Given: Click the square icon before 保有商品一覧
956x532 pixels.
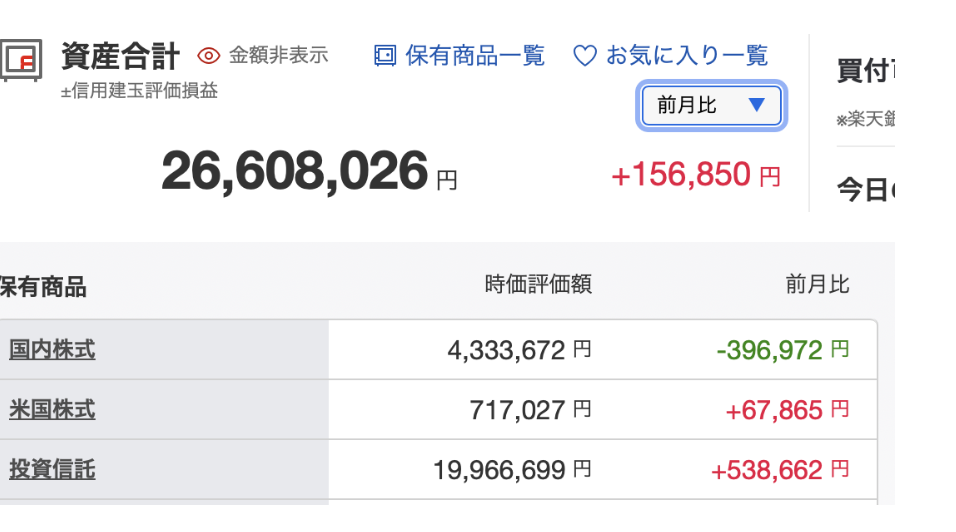Looking at the screenshot, I should pos(385,56).
